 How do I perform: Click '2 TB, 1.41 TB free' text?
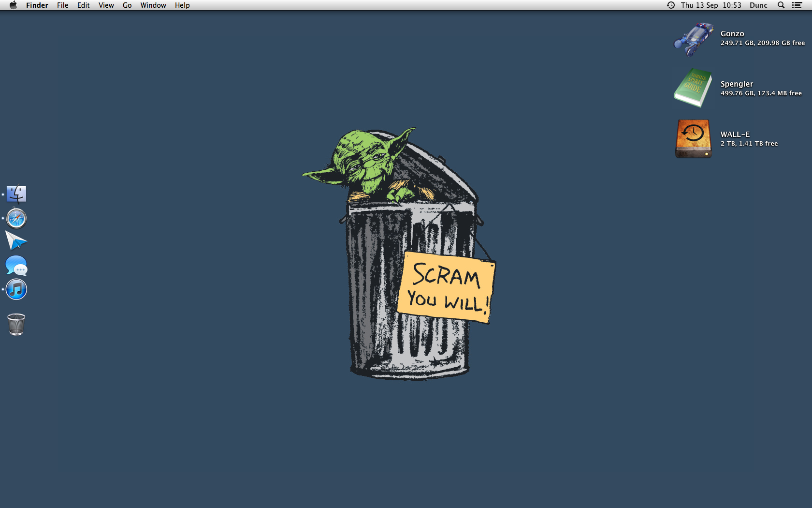[x=749, y=144]
